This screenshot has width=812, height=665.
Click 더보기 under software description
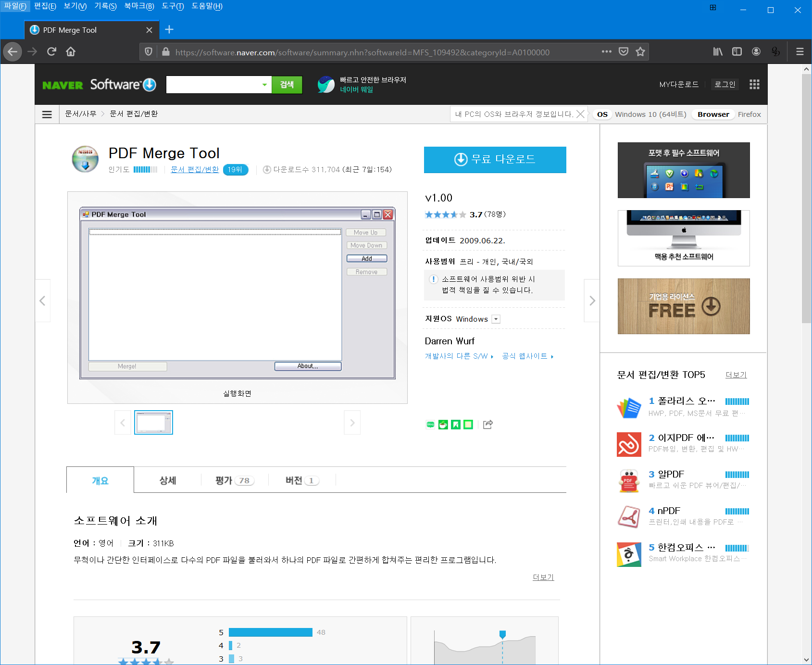pos(543,577)
